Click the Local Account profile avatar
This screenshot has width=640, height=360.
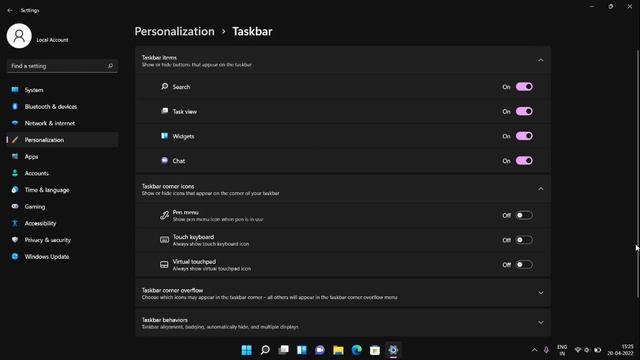tap(19, 36)
